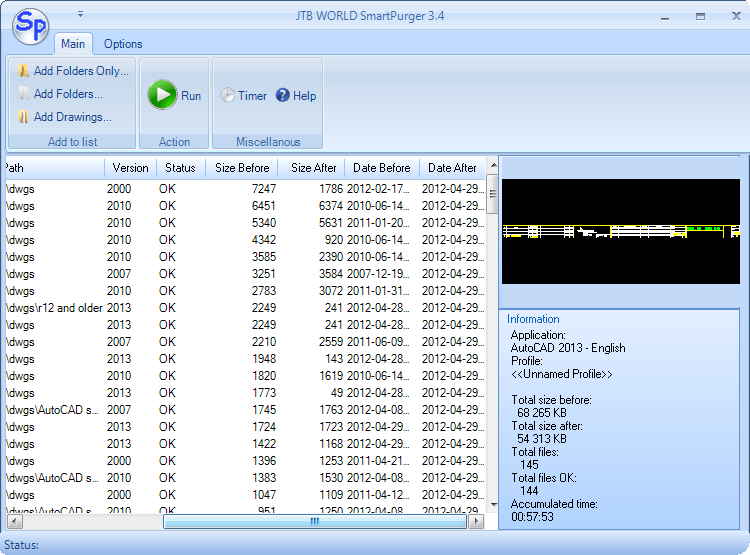750x555 pixels.
Task: Sort list by Date After column header
Action: pyautogui.click(x=452, y=168)
